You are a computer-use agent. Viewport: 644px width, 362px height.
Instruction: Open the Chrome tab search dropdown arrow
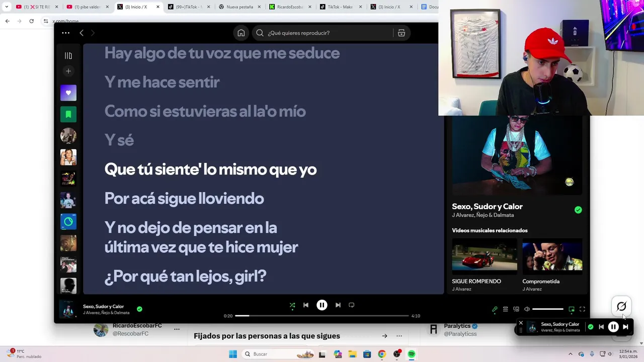(x=6, y=7)
